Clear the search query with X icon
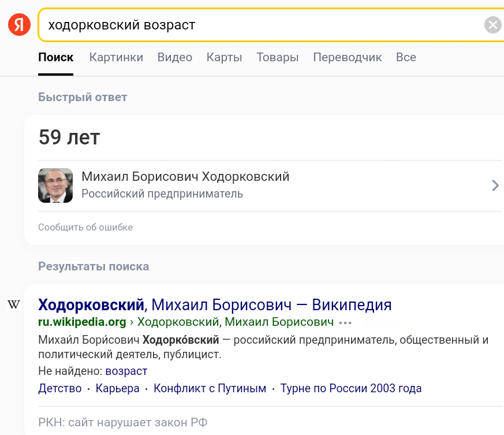504x435 pixels. [x=492, y=25]
